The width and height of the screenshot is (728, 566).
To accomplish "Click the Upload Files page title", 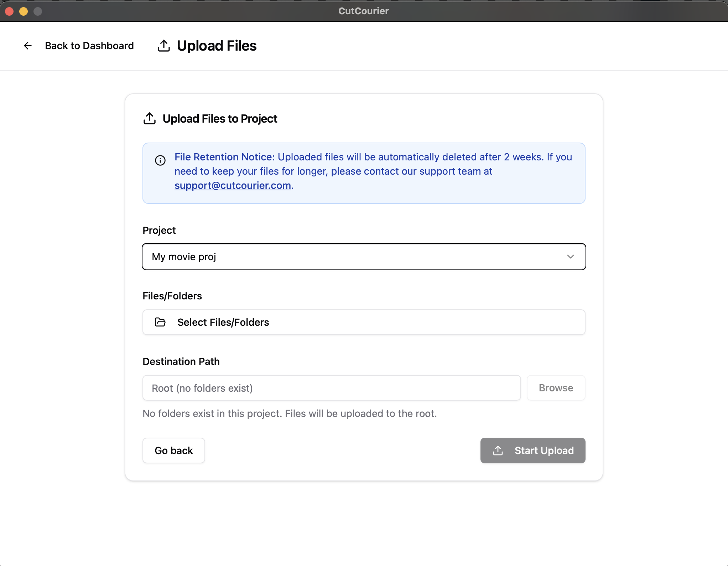I will (217, 46).
